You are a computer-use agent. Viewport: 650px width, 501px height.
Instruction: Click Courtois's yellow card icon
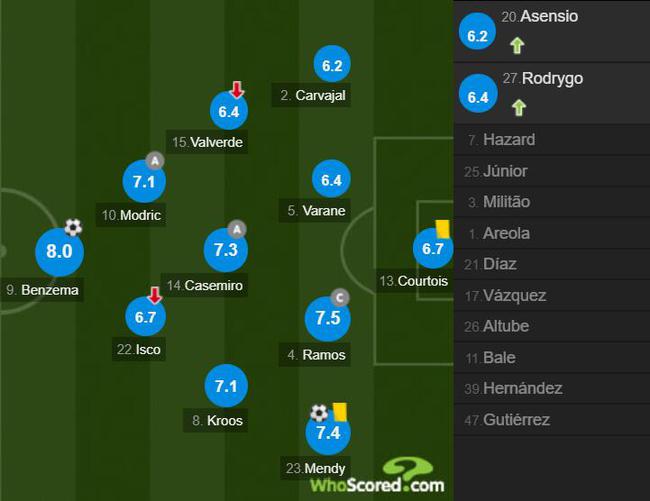[x=442, y=229]
